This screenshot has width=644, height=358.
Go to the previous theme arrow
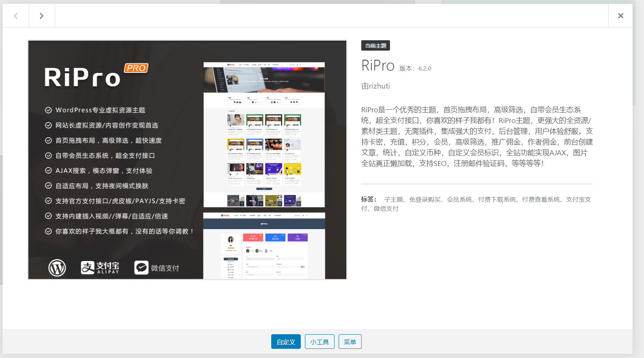point(16,16)
